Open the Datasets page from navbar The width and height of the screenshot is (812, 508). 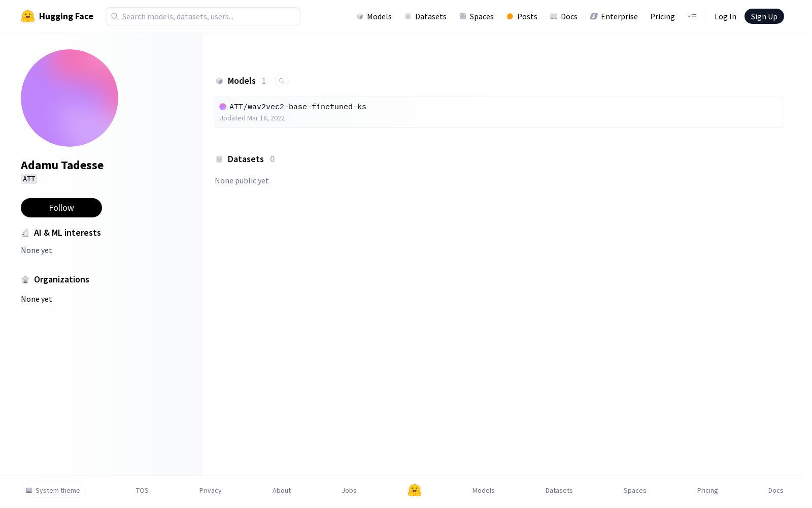[425, 17]
